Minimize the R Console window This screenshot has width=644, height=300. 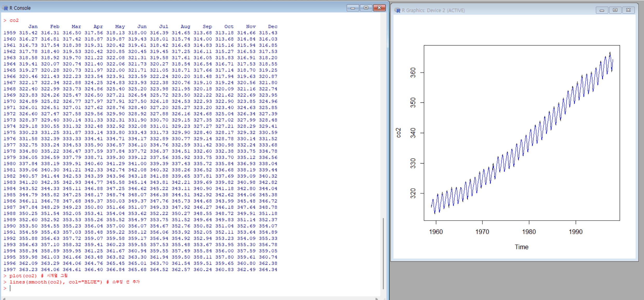tap(353, 8)
